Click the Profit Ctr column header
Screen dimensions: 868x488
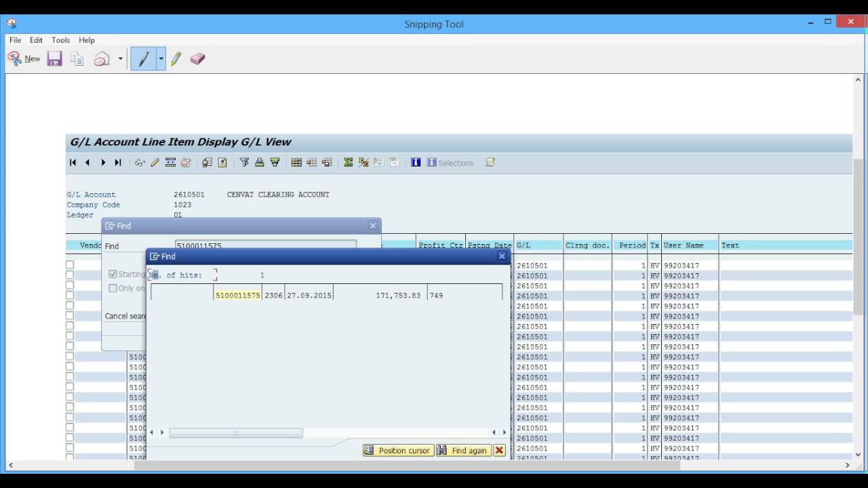441,245
